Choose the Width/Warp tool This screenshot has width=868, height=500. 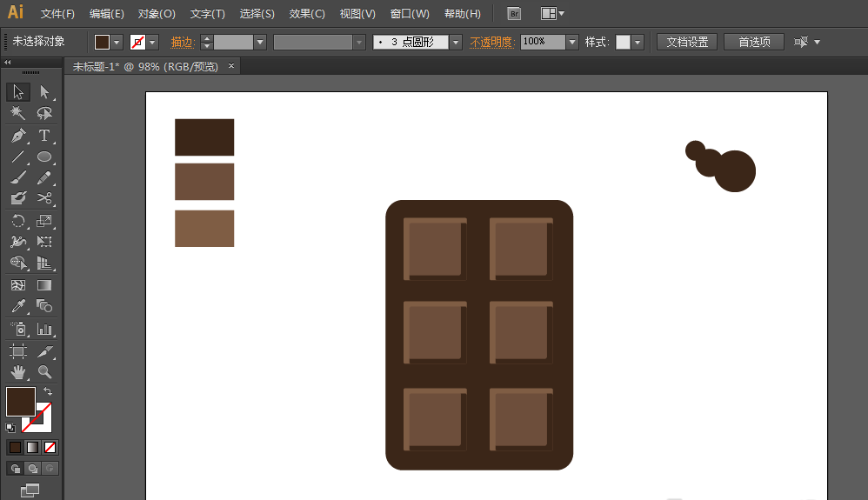click(18, 242)
